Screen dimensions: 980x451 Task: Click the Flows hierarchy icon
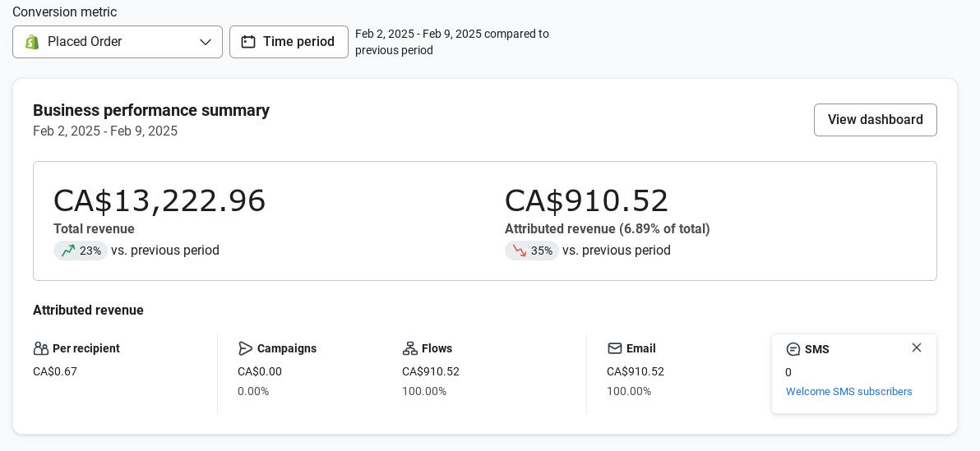(409, 348)
